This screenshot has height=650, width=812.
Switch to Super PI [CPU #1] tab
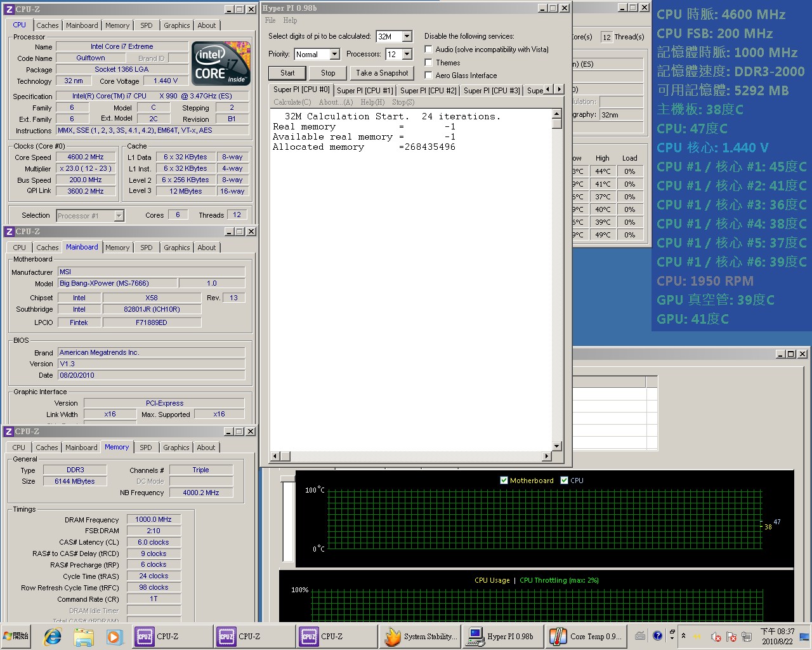365,91
